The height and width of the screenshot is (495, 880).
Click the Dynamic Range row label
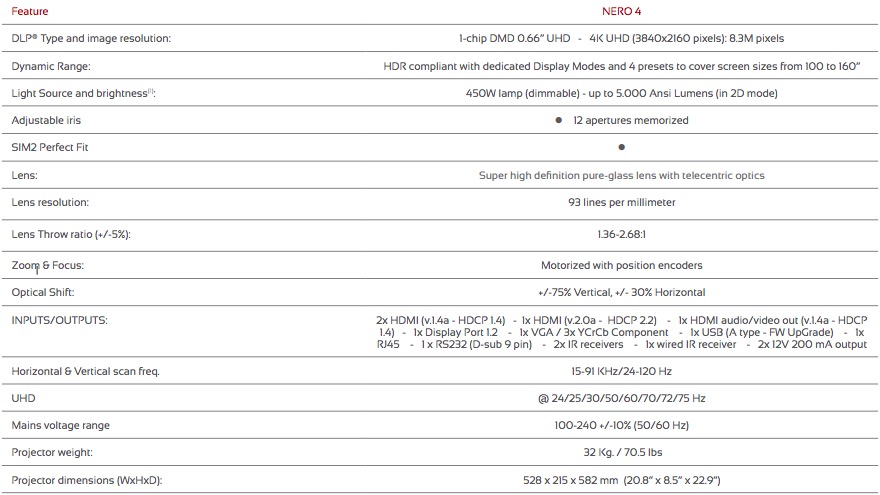[51, 66]
